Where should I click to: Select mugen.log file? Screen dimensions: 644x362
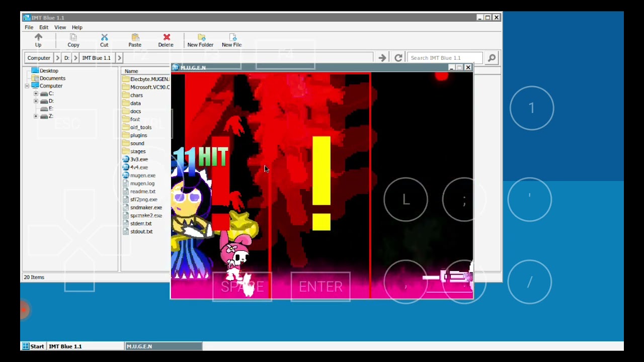coord(139,184)
